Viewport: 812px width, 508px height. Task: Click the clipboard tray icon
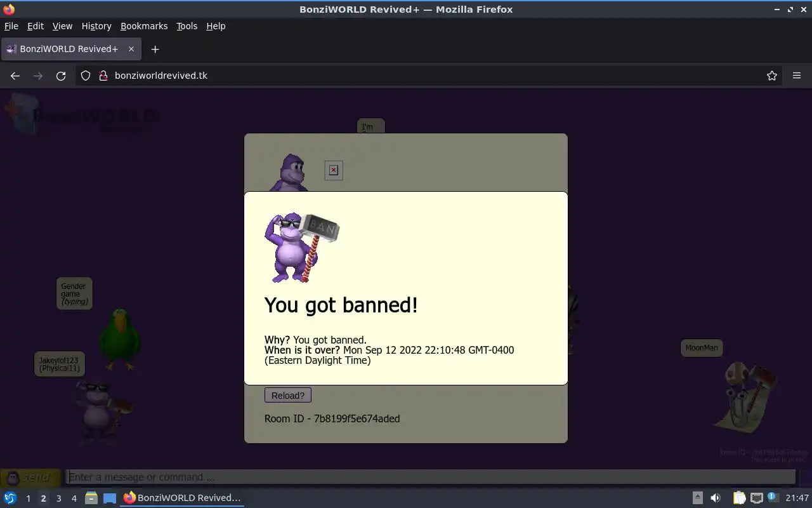point(739,498)
